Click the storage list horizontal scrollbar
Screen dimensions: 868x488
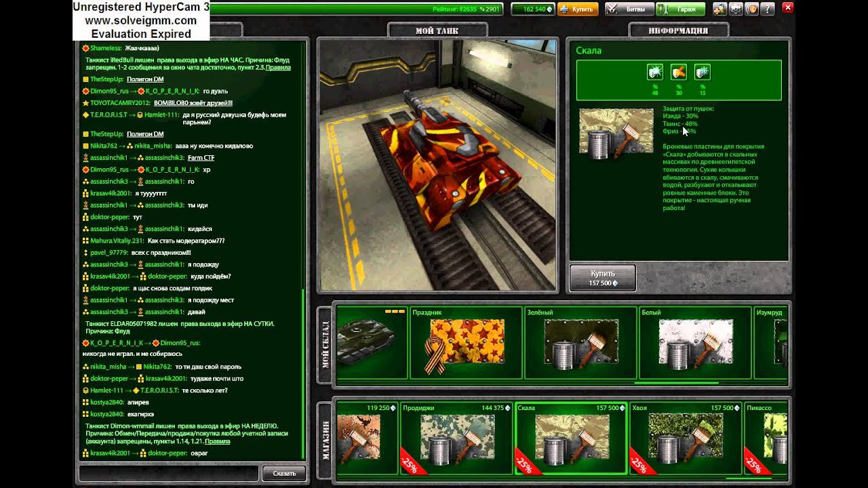(x=677, y=383)
